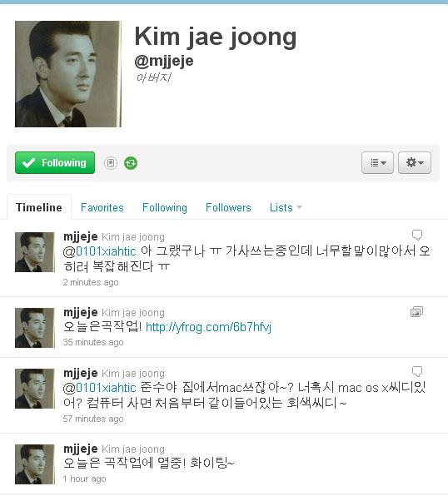This screenshot has height=496, width=448.
Task: Click conversation bubble icon on third tweet
Action: pos(417,371)
